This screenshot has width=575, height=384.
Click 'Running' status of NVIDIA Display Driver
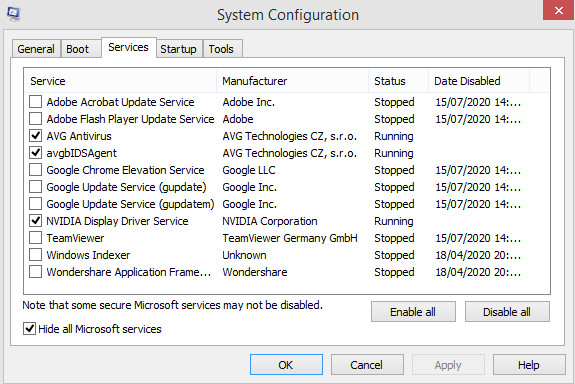pyautogui.click(x=394, y=221)
